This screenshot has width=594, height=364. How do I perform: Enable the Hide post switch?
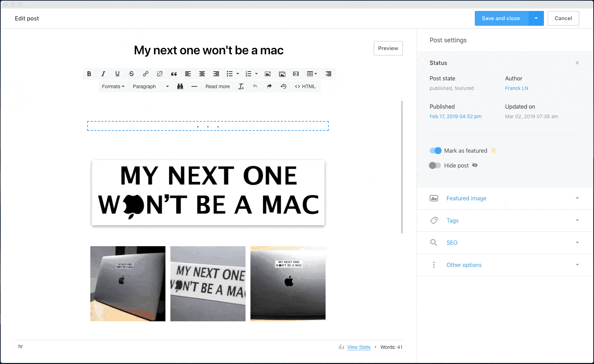tap(435, 165)
